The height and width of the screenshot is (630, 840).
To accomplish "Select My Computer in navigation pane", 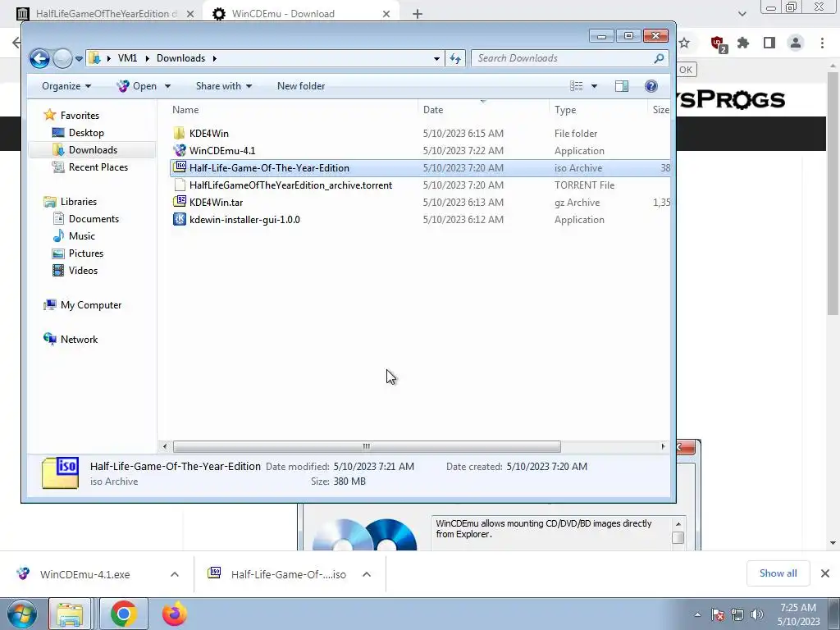I will [x=90, y=305].
